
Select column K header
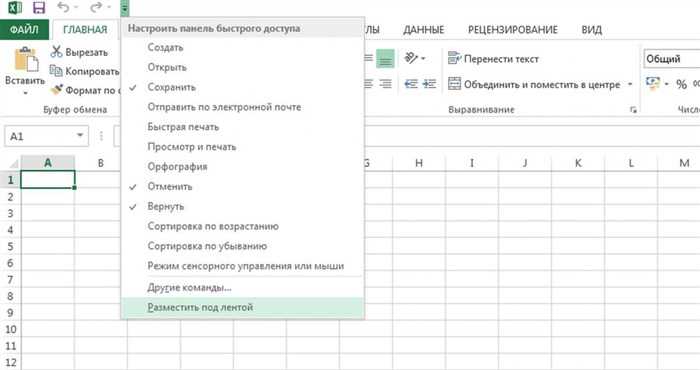click(578, 163)
